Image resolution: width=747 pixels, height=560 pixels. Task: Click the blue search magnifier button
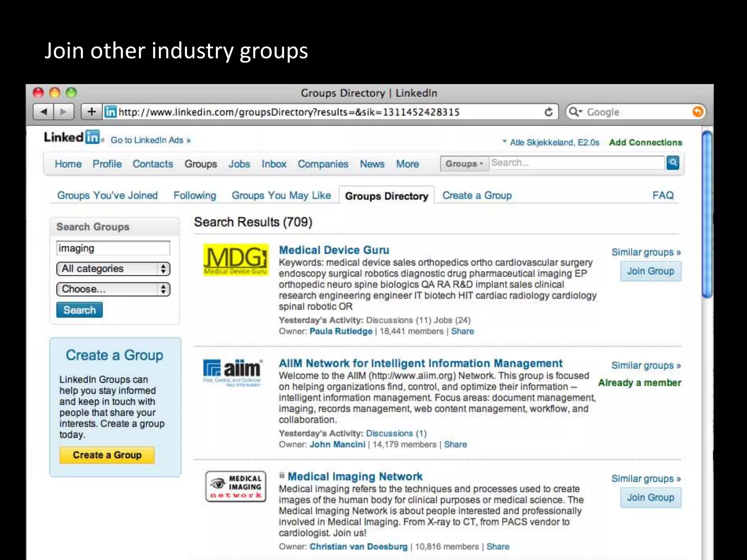[x=673, y=163]
